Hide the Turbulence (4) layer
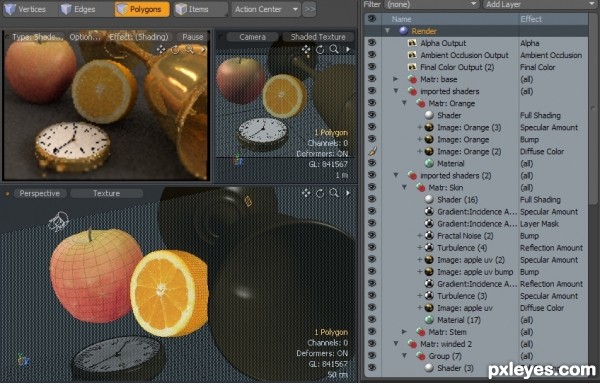Image resolution: width=600 pixels, height=383 pixels. pyautogui.click(x=372, y=247)
